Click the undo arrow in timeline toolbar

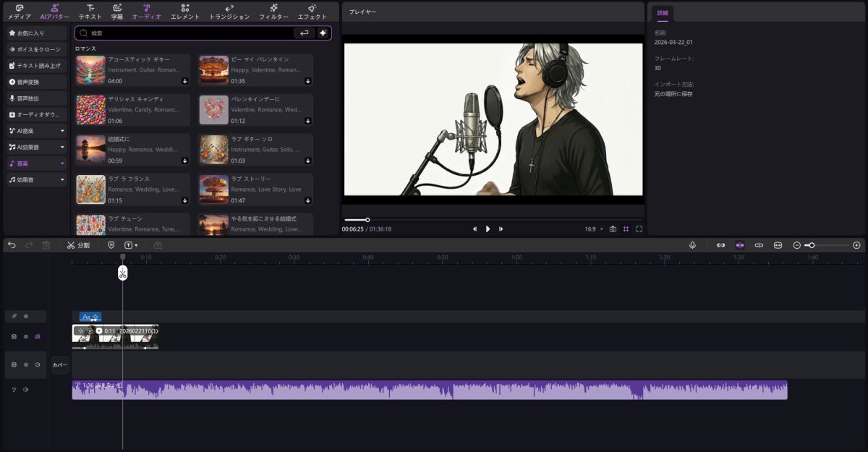pyautogui.click(x=12, y=245)
